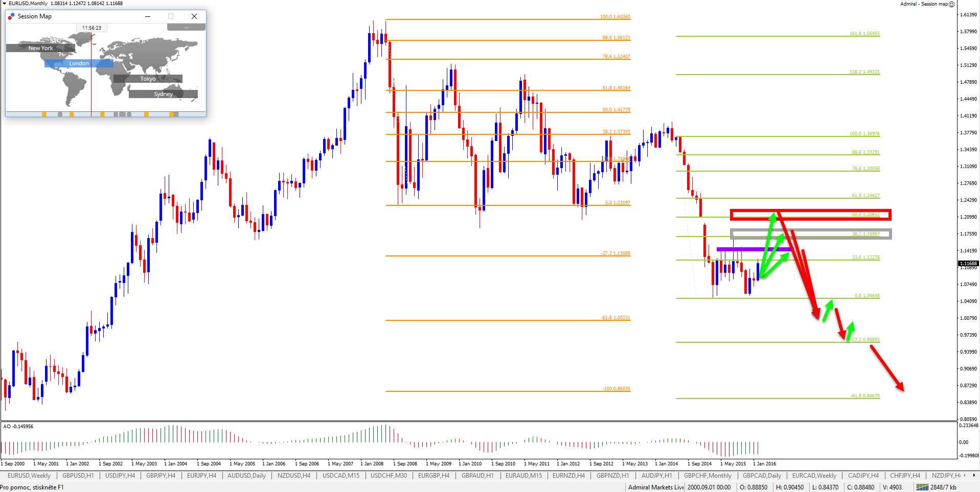Click the L: 0.84370 status value
The image size is (980, 492).
pos(825,487)
